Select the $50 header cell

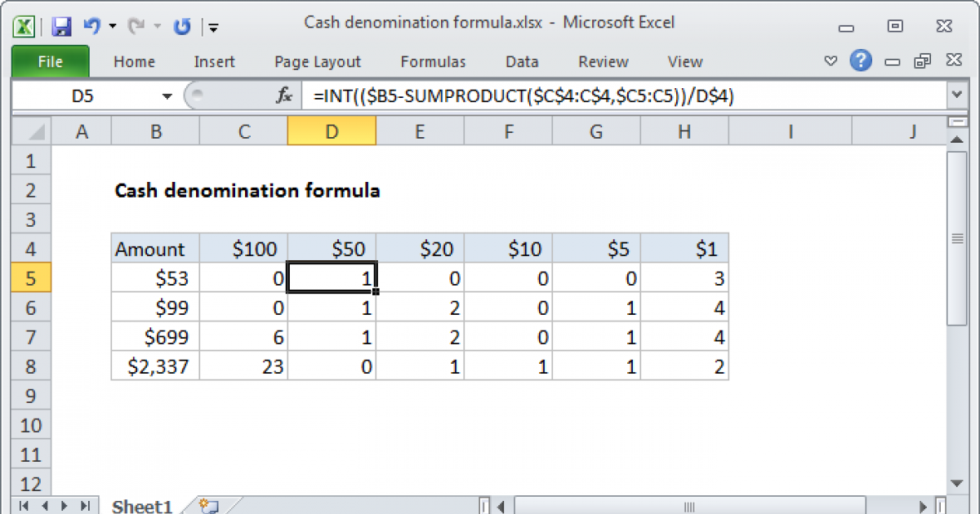pos(332,249)
